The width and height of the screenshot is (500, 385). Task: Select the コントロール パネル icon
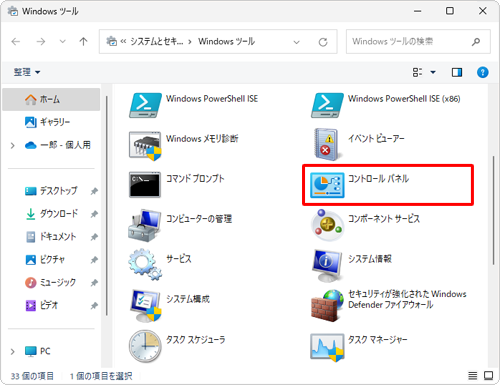327,185
